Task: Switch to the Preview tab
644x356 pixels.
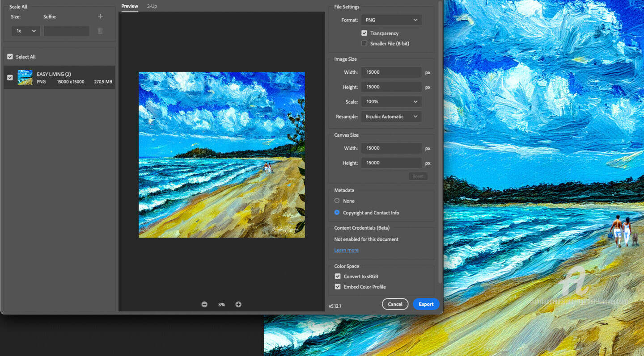Action: pos(130,6)
